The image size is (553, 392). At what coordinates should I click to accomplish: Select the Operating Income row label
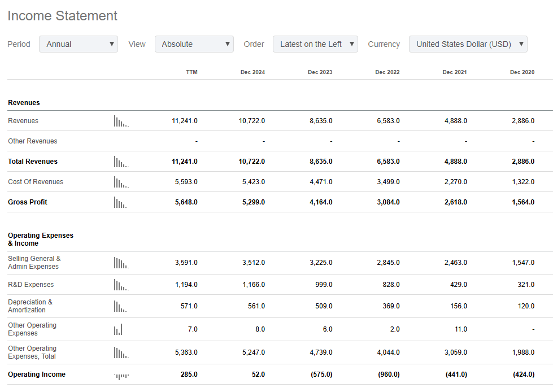[37, 374]
